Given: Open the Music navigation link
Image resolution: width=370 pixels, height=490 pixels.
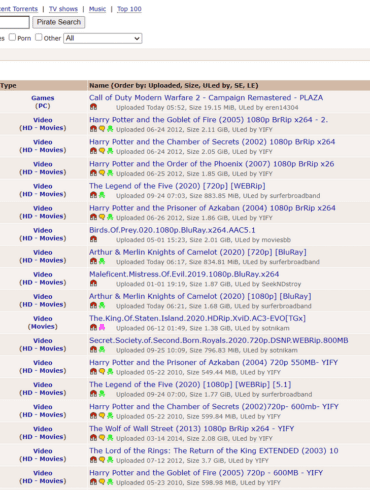Looking at the screenshot, I should pyautogui.click(x=97, y=9).
